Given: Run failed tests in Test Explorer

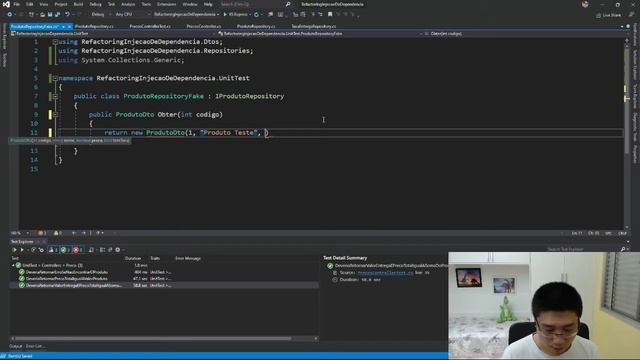Looking at the screenshot, I should click(x=41, y=250).
